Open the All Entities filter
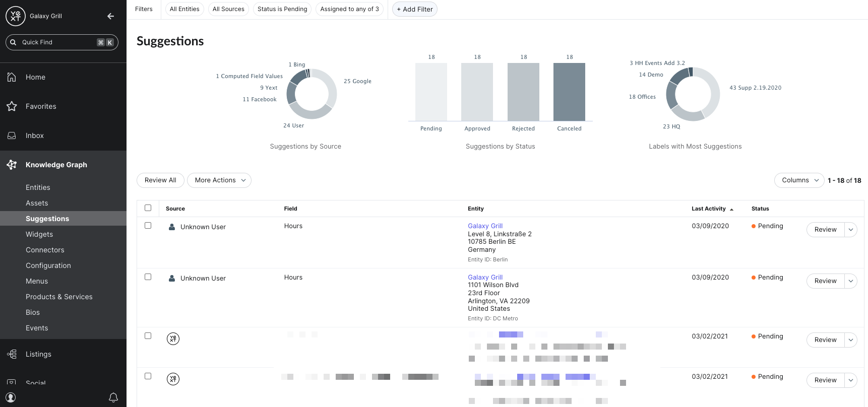This screenshot has width=868, height=407. pos(184,9)
